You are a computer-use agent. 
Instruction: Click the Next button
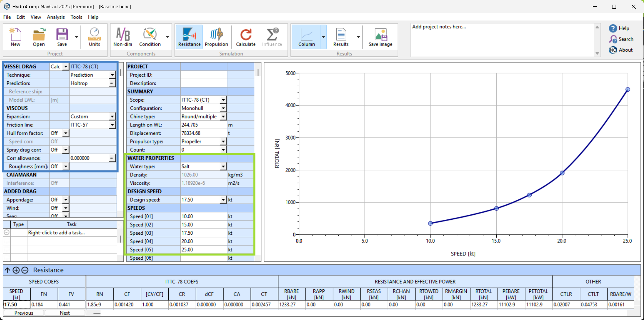click(65, 313)
